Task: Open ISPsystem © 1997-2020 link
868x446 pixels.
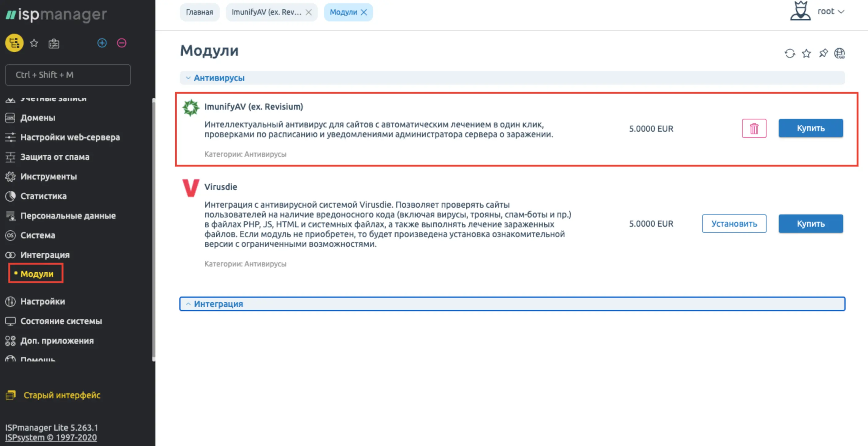Action: click(x=51, y=438)
